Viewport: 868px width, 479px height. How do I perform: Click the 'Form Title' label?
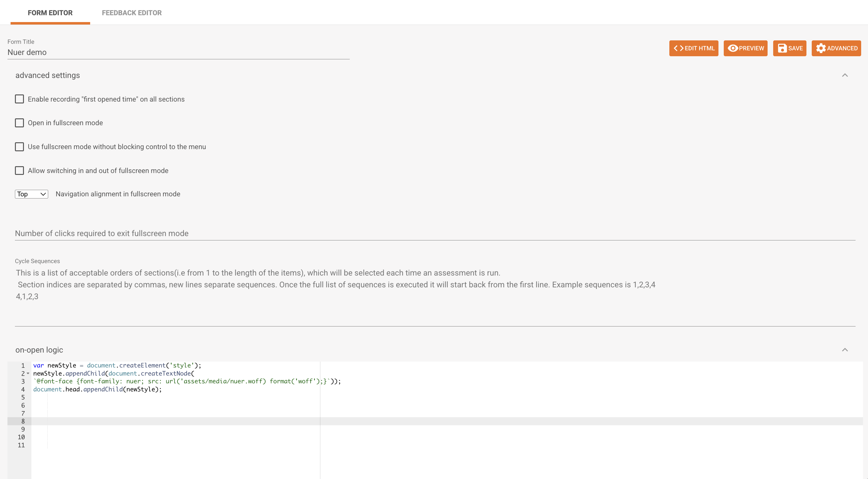[x=21, y=42]
